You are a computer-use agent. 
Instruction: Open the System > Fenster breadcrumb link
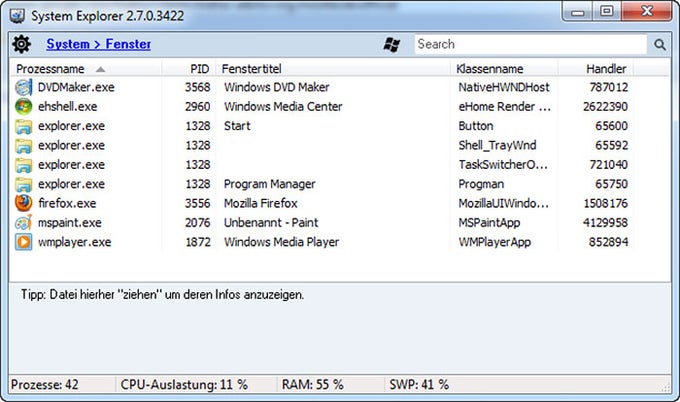pyautogui.click(x=98, y=44)
